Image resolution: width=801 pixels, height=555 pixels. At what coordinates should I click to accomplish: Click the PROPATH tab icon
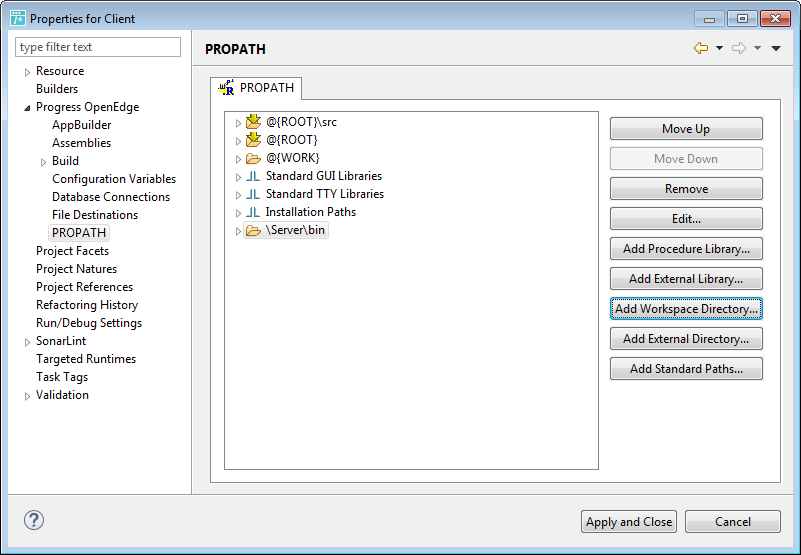[226, 88]
